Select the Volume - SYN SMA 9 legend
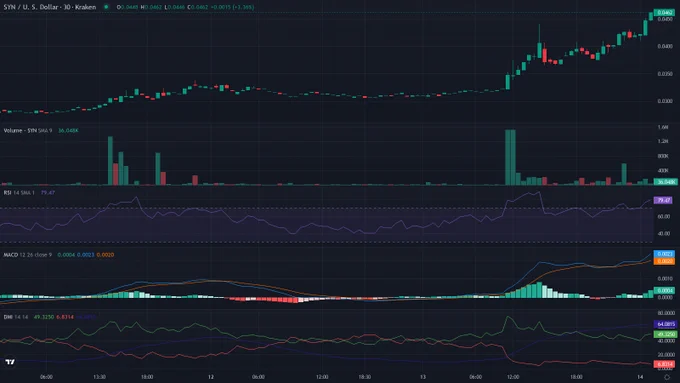 coord(28,131)
